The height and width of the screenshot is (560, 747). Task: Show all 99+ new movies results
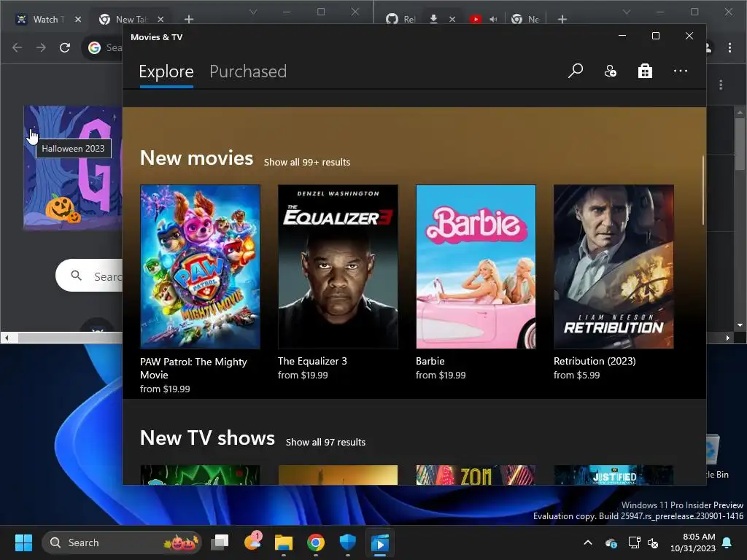[x=307, y=162]
